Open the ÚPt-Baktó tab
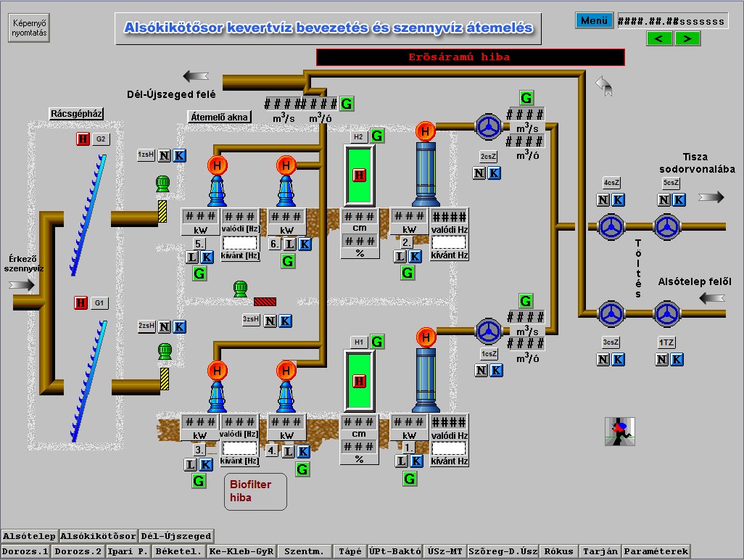This screenshot has width=744, height=560. [x=394, y=551]
